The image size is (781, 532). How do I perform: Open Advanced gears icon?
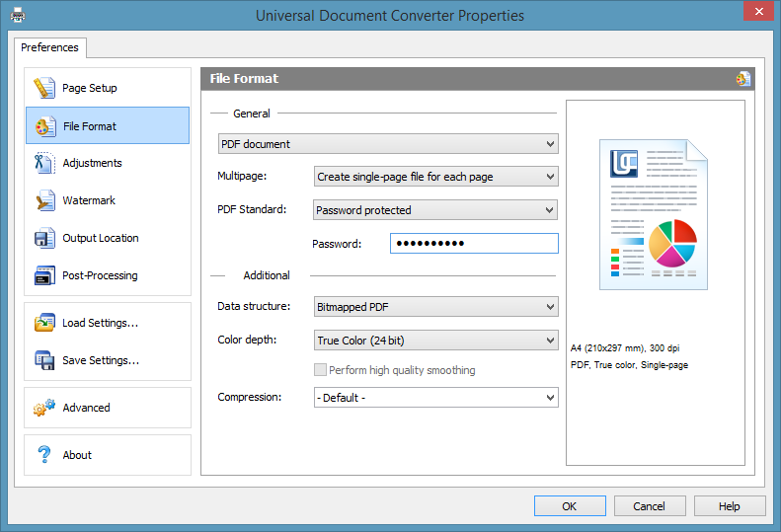(44, 408)
